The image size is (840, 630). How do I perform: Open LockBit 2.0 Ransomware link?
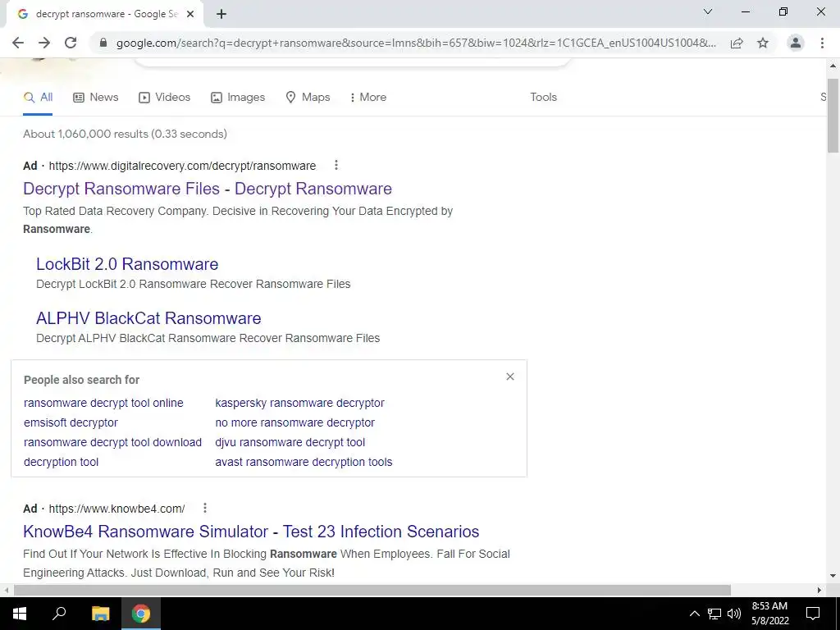(x=127, y=264)
